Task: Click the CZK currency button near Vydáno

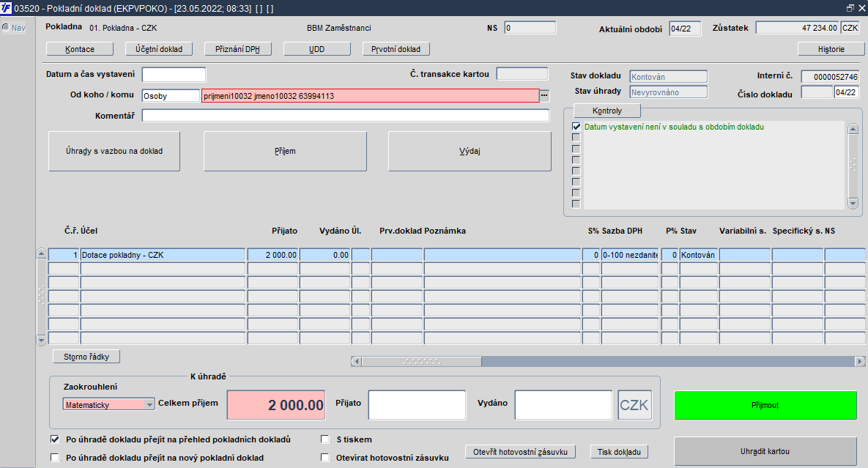Action: pyautogui.click(x=634, y=405)
